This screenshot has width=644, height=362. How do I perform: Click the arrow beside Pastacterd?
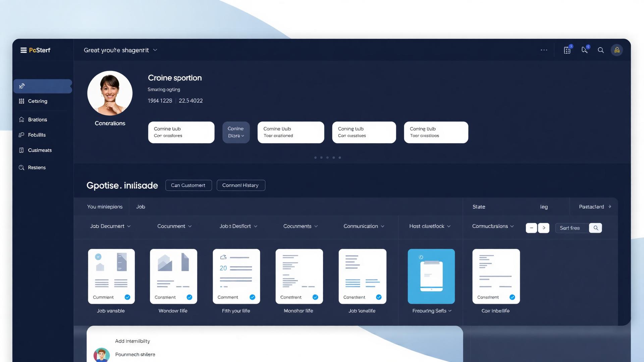pos(610,207)
